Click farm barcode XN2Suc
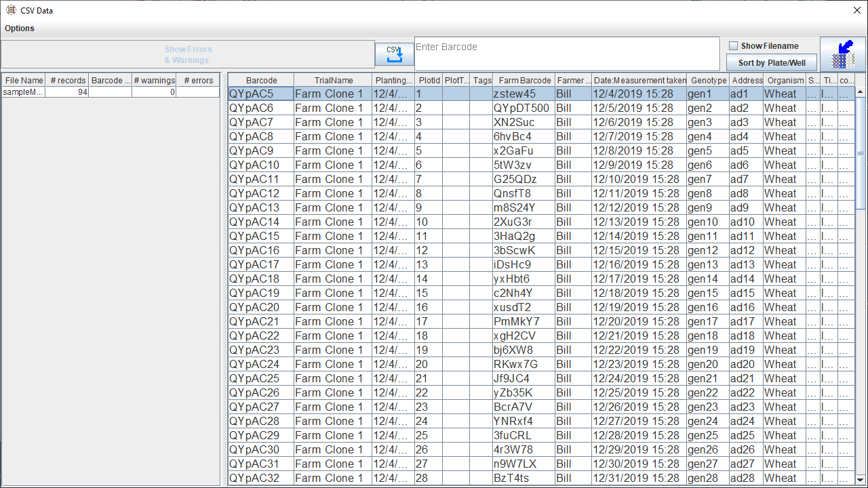 point(524,122)
